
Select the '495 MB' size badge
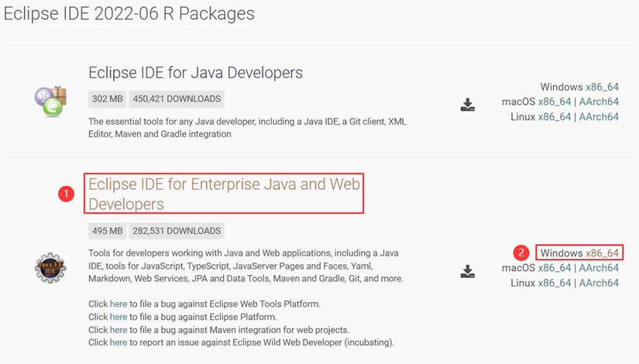[107, 231]
